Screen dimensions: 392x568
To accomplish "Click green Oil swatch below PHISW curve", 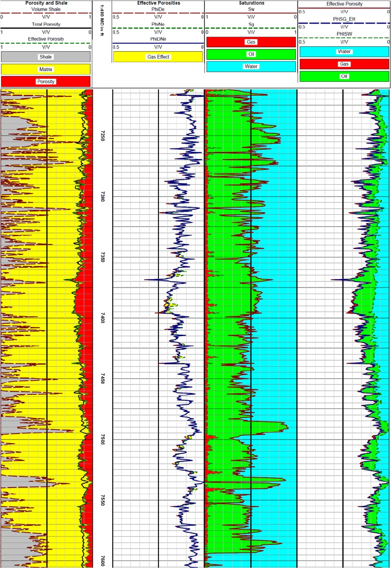I will [344, 76].
